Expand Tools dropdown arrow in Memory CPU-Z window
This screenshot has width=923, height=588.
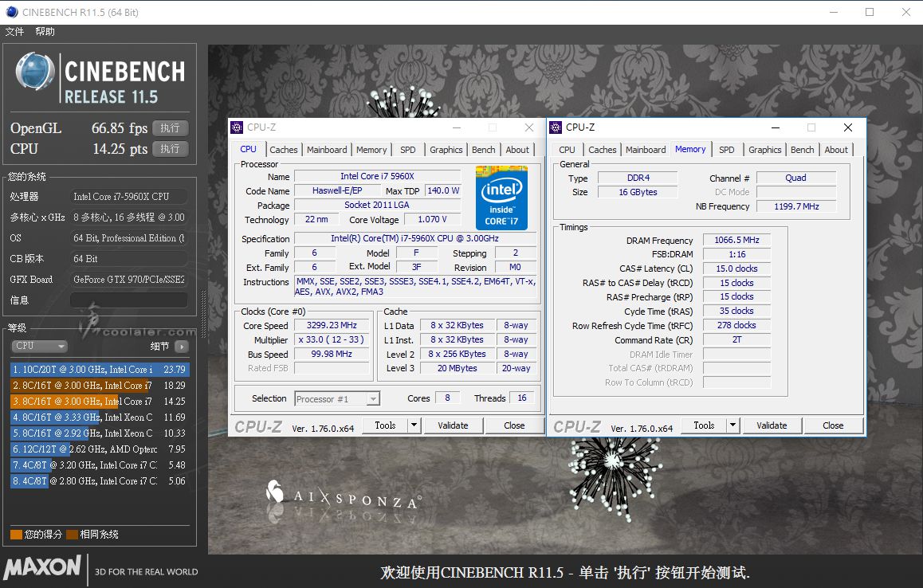coord(733,425)
